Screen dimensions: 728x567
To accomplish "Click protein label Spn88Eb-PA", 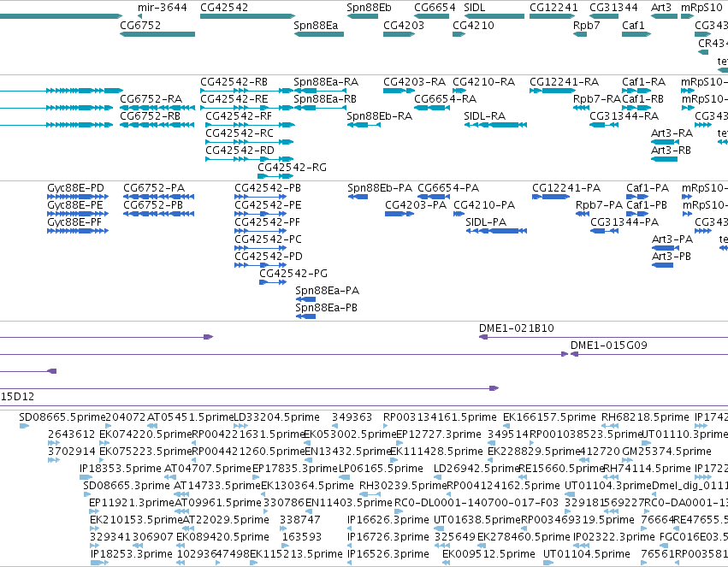I will tap(379, 188).
